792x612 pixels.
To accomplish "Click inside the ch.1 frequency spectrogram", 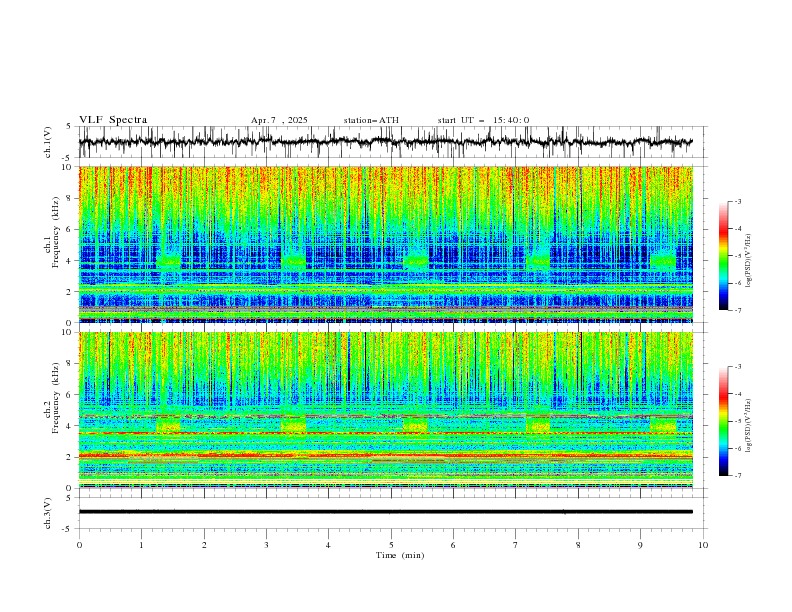I will (x=385, y=244).
